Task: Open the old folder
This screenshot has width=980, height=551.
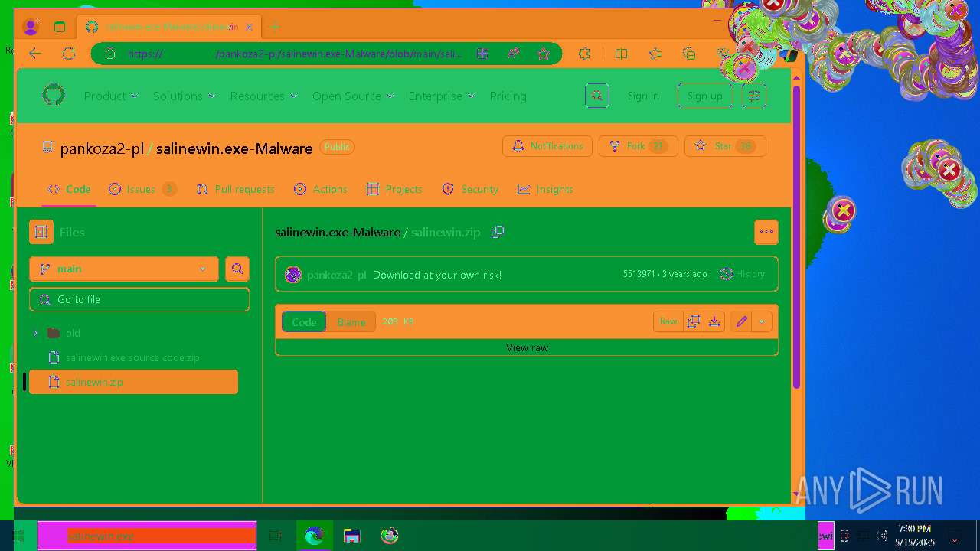Action: (73, 333)
